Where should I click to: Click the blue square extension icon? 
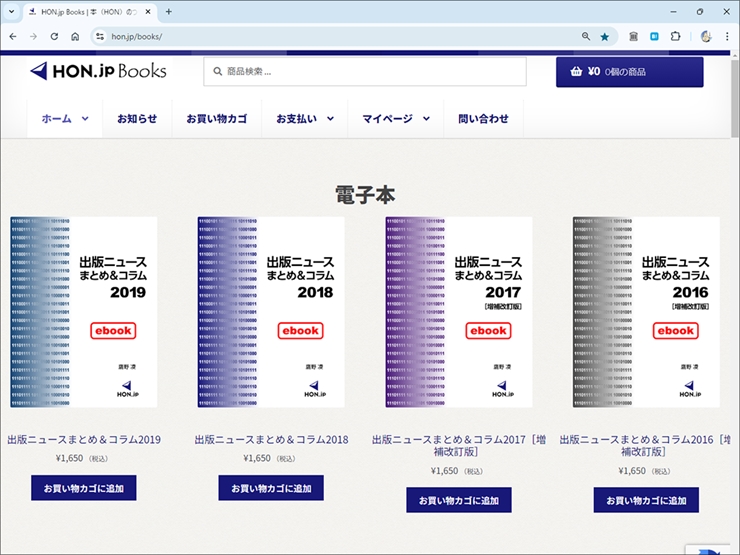click(654, 36)
